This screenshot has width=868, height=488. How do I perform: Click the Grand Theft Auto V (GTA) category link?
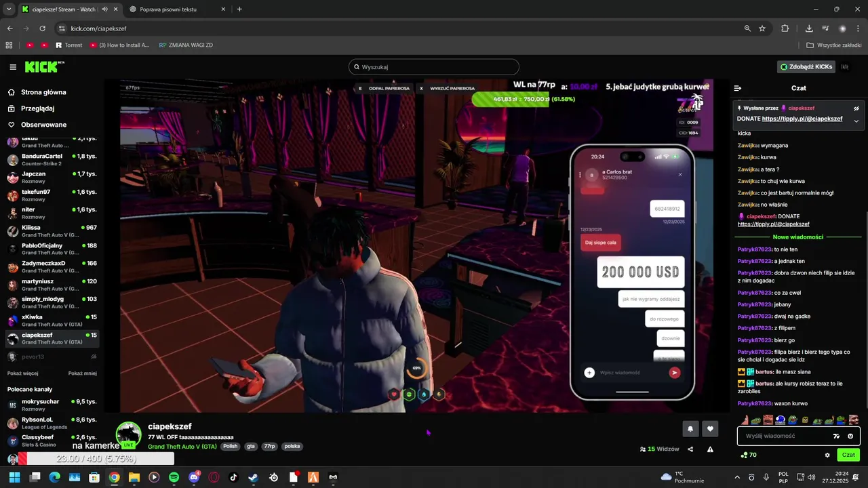point(182,447)
